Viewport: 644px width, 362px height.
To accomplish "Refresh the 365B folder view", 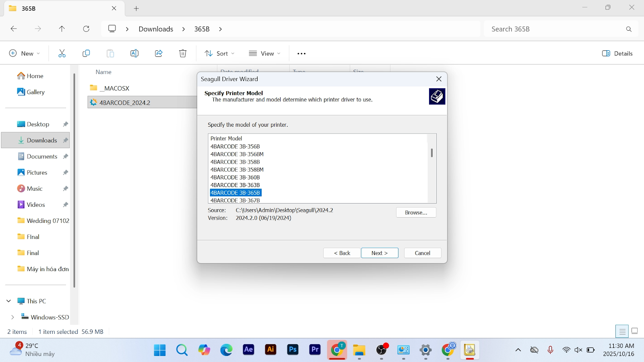I will (x=86, y=29).
